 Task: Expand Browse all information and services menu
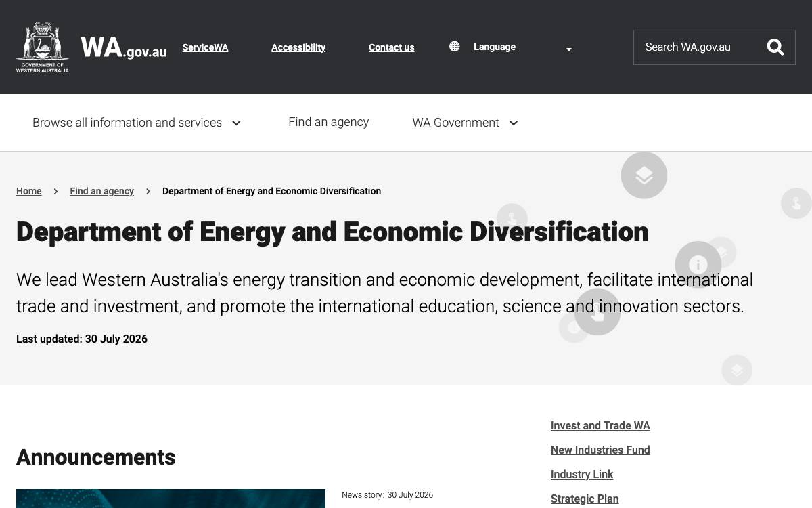pyautogui.click(x=137, y=123)
